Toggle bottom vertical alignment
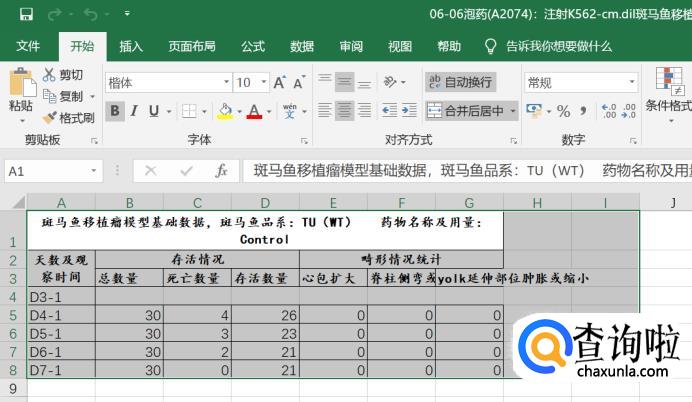 (x=364, y=82)
